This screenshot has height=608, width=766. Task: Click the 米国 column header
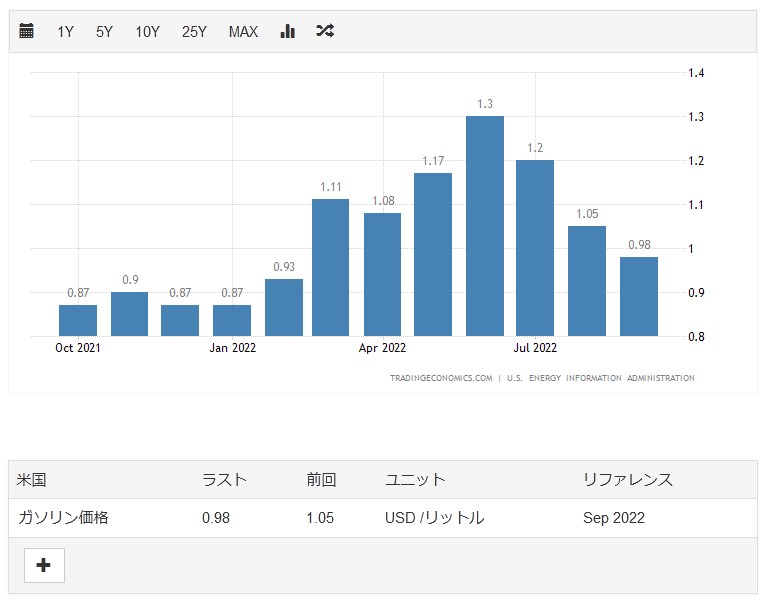click(32, 480)
